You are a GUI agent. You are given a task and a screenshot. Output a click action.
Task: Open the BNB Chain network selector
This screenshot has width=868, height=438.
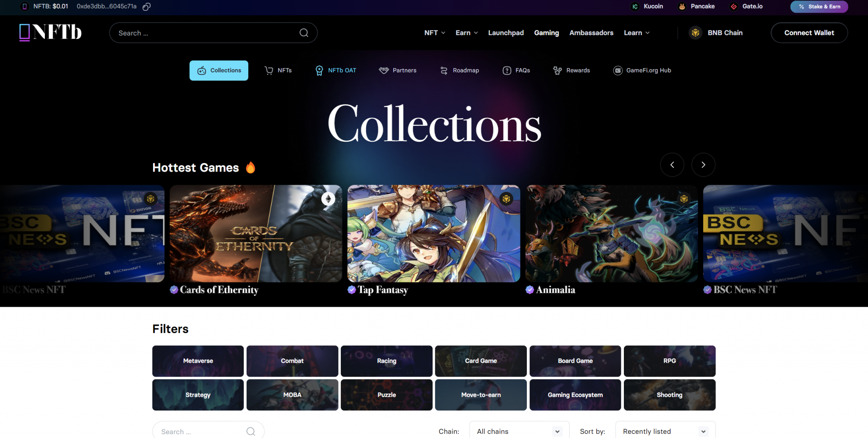point(716,33)
